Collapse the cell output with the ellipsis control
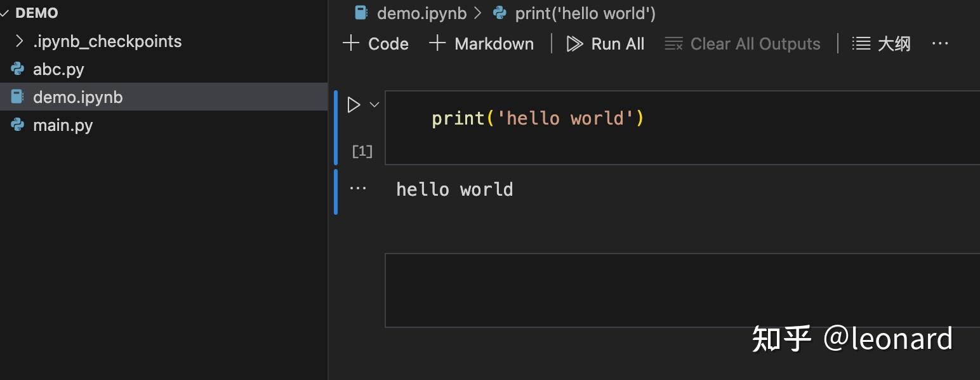This screenshot has width=980, height=380. [x=358, y=187]
